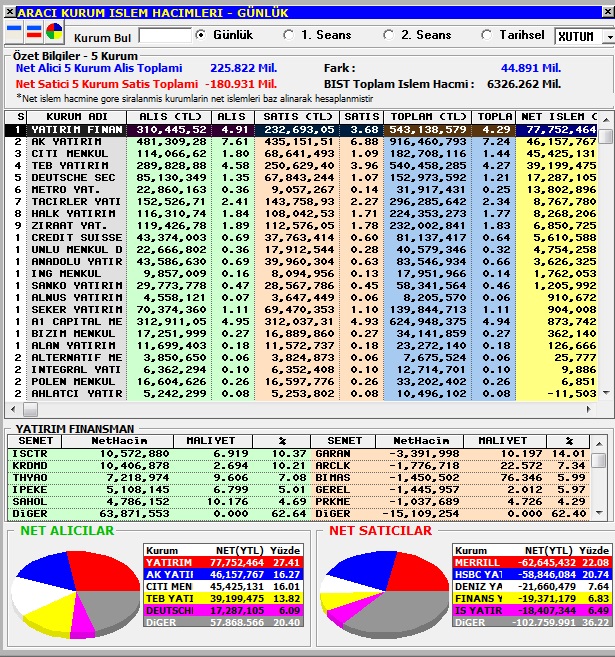Click up arrow of main table scrollbar
The width and height of the screenshot is (615, 657).
606,119
